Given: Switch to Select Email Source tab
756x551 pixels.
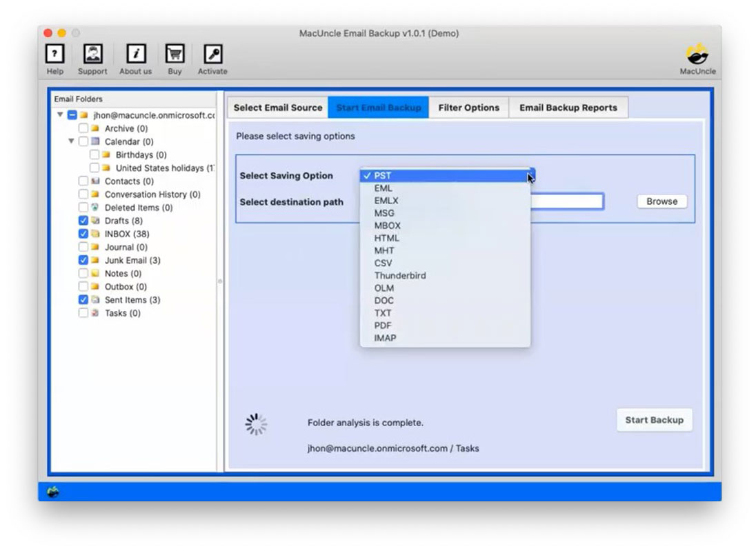Looking at the screenshot, I should 278,108.
